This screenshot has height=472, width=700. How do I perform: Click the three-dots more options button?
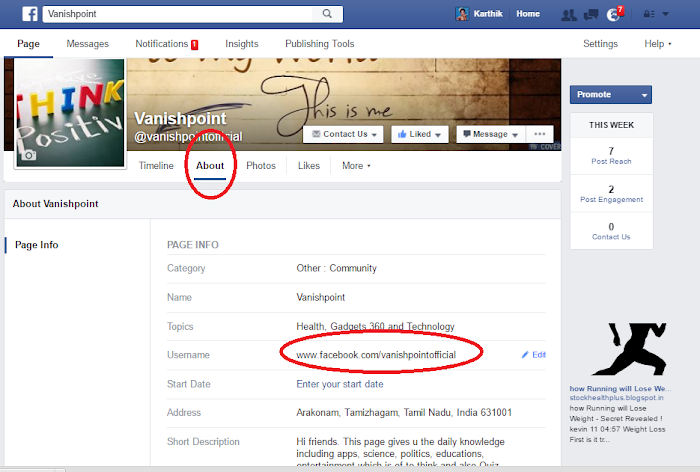(540, 134)
